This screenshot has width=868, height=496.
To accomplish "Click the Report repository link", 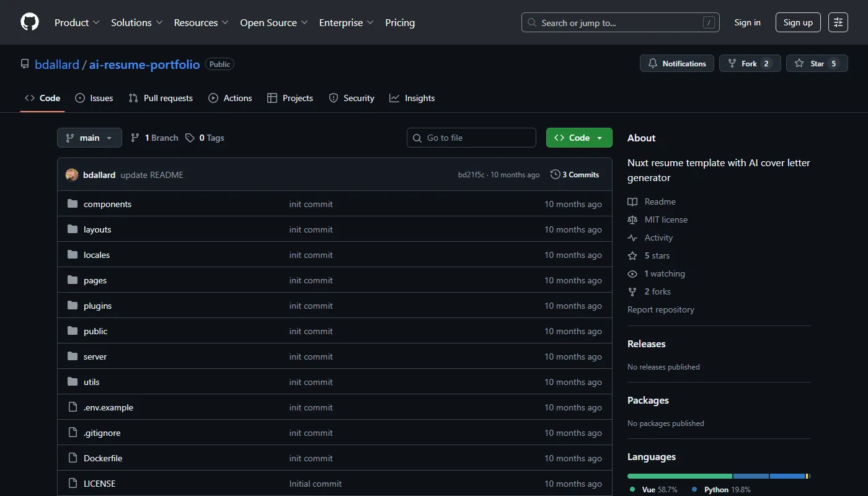I will point(661,309).
